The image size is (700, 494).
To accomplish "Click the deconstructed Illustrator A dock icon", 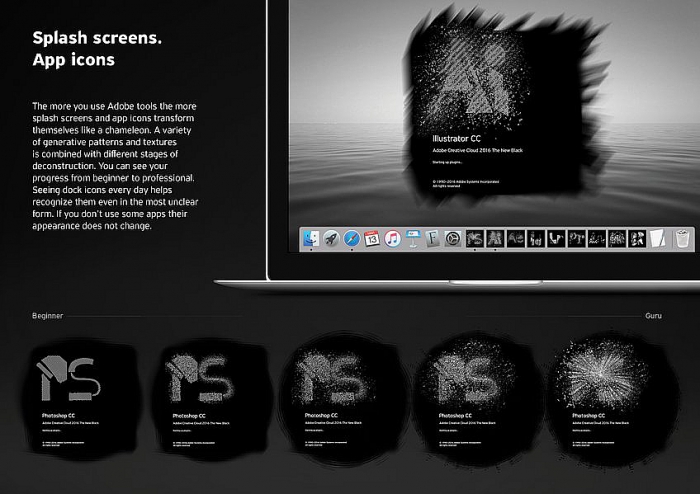I will point(495,239).
